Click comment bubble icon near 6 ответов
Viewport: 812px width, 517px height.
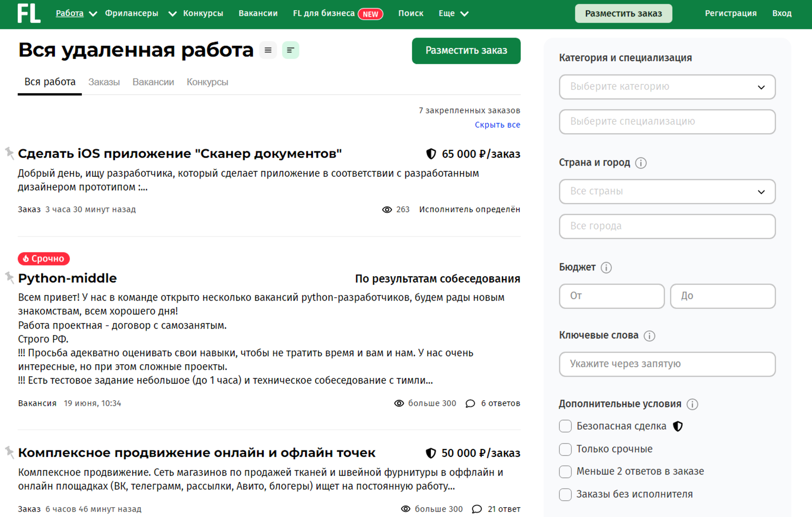(x=470, y=403)
